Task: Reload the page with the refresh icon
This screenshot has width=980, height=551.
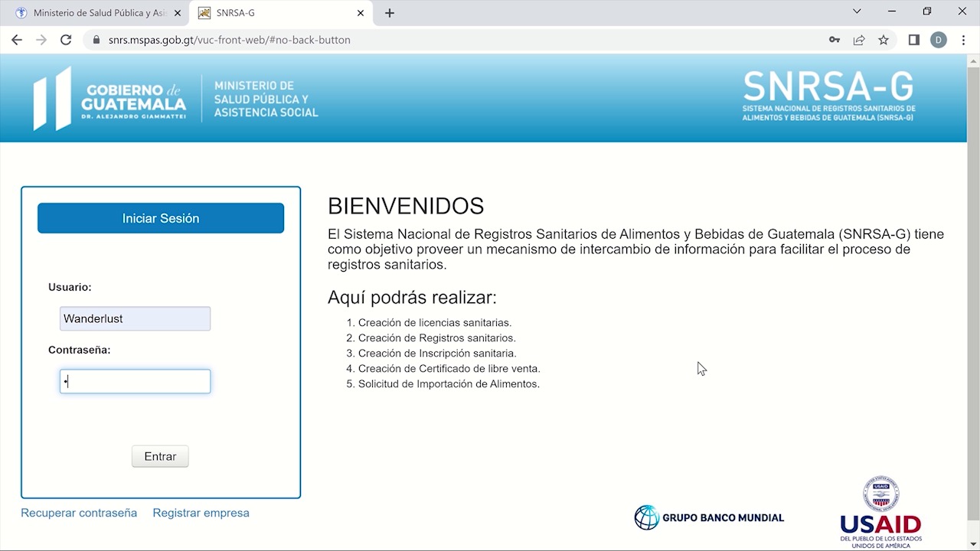Action: pyautogui.click(x=66, y=40)
